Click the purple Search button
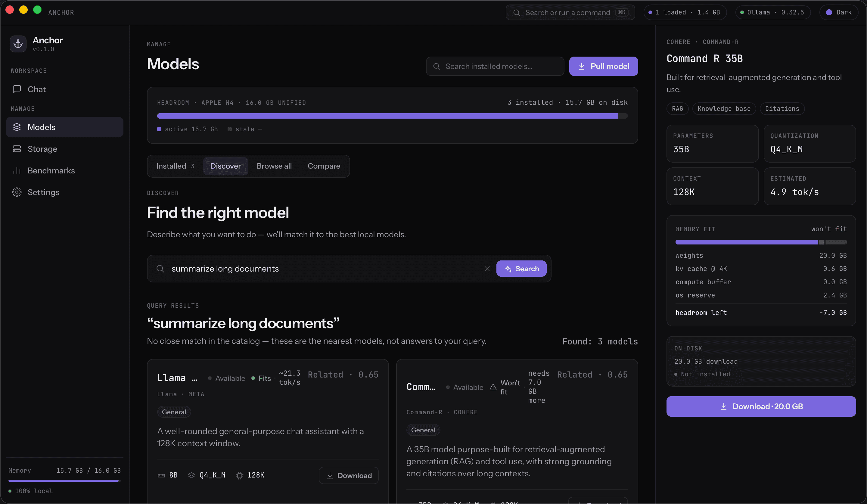 click(x=521, y=269)
